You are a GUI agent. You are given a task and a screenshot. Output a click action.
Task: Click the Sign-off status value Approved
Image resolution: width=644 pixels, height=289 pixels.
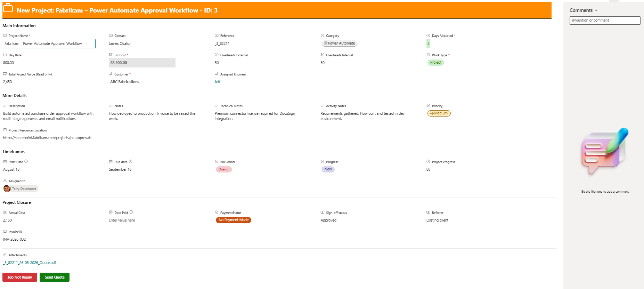[x=328, y=220]
